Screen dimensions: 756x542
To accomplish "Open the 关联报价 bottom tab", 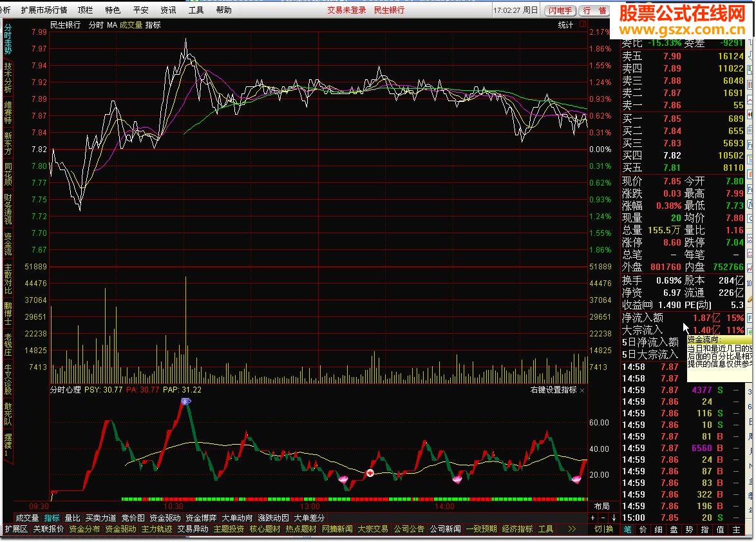I will click(48, 529).
